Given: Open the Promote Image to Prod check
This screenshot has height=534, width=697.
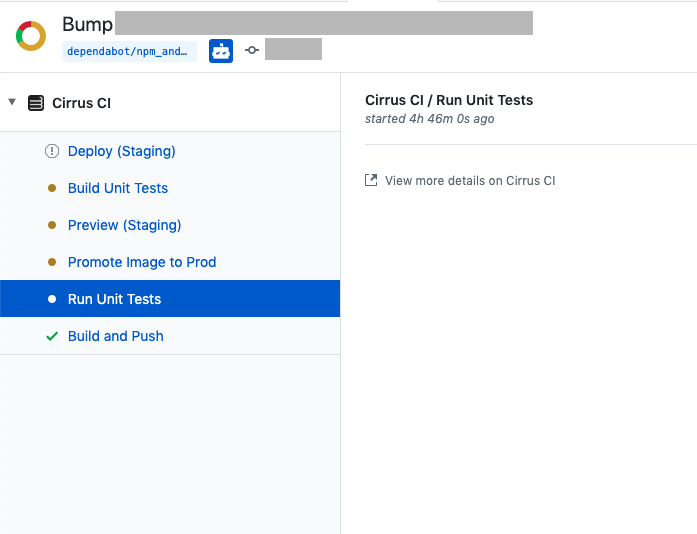Looking at the screenshot, I should [142, 262].
